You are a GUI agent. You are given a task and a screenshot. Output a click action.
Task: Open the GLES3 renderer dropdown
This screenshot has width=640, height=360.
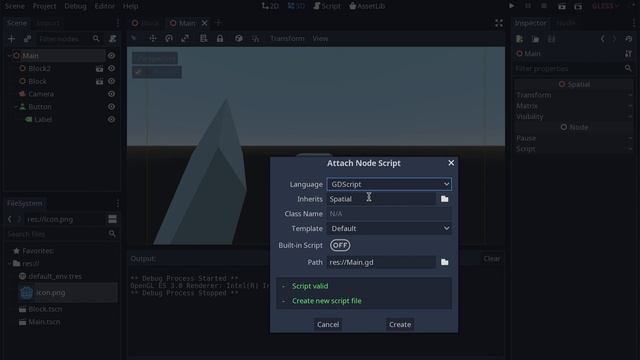pyautogui.click(x=606, y=6)
